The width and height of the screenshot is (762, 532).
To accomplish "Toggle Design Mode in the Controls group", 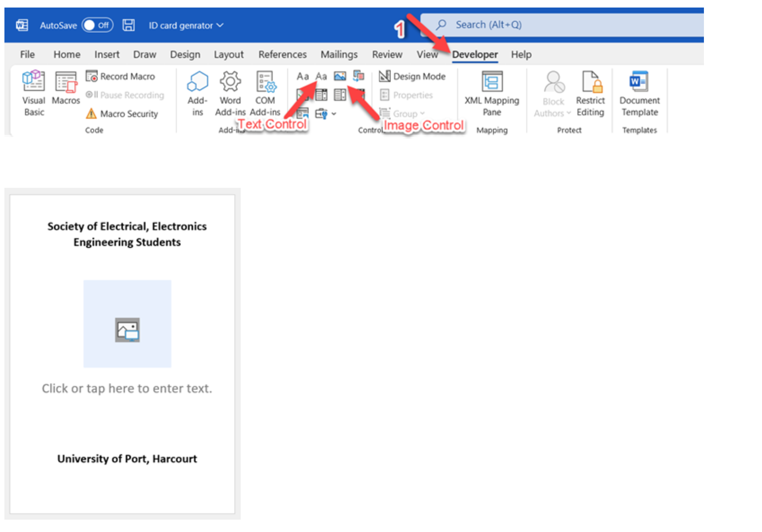I will click(412, 76).
